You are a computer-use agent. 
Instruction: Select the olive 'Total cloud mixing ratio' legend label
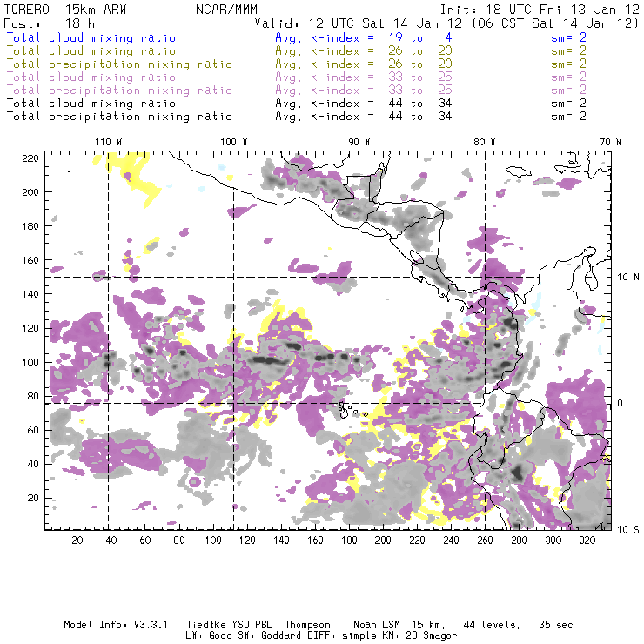pyautogui.click(x=91, y=51)
